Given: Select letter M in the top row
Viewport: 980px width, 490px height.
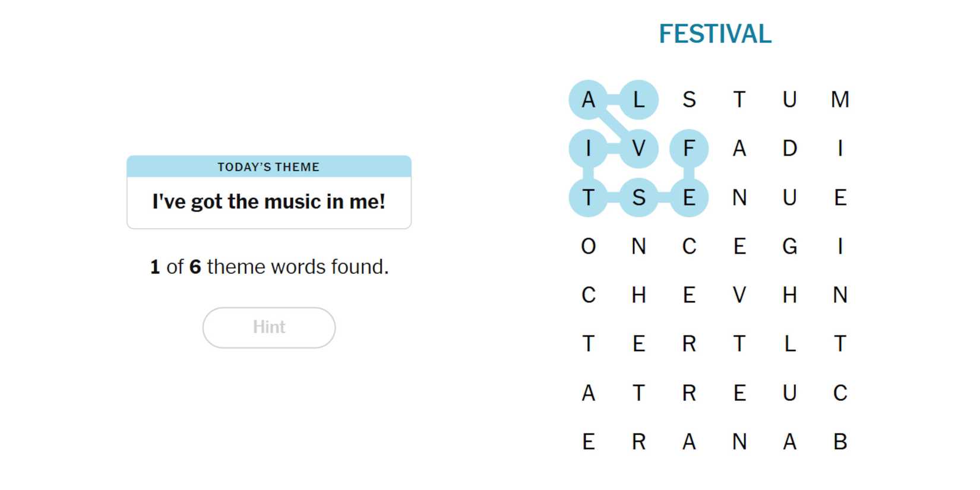Looking at the screenshot, I should pyautogui.click(x=839, y=99).
